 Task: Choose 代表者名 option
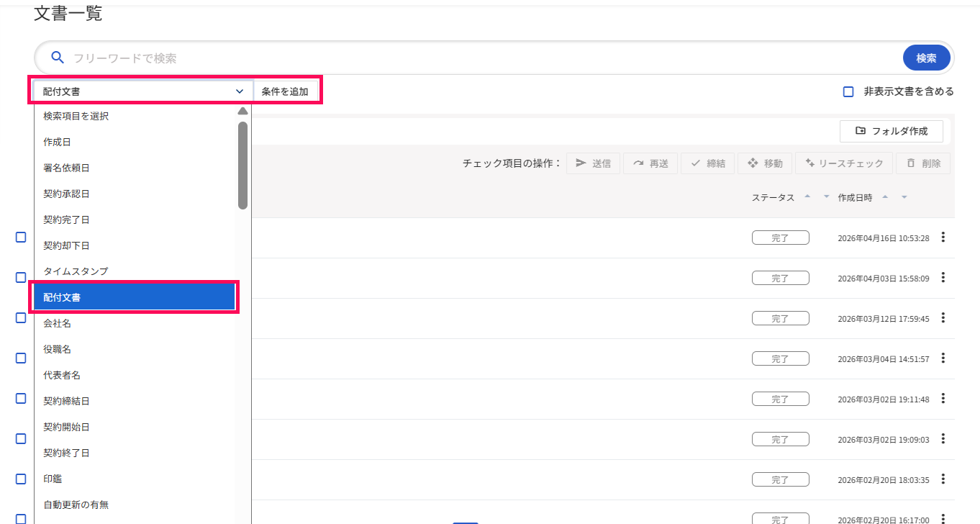135,375
